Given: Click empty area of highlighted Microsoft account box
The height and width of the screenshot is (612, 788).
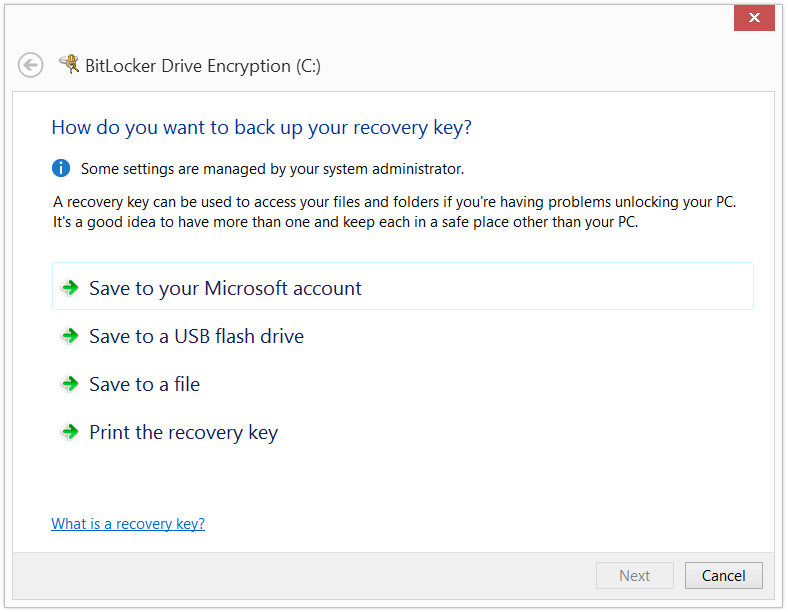Looking at the screenshot, I should click(553, 286).
